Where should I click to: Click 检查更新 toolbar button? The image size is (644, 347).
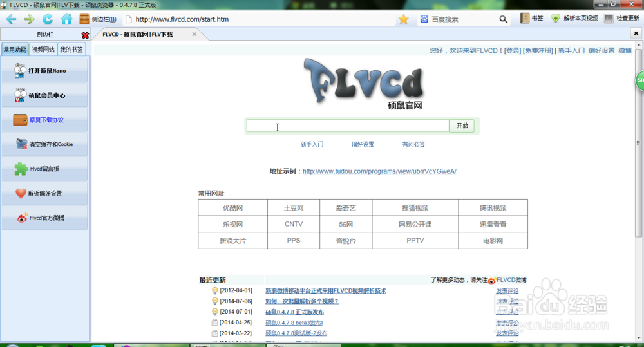[622, 19]
